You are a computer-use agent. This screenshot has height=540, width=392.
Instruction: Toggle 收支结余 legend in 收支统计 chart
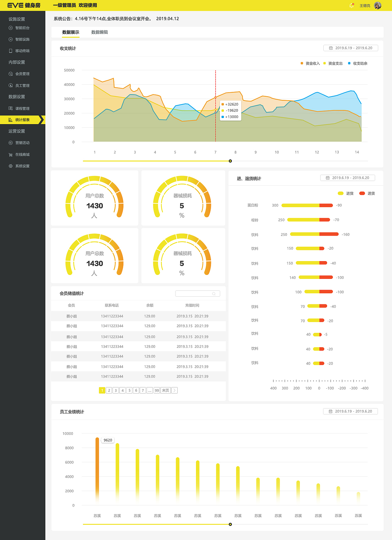point(358,63)
